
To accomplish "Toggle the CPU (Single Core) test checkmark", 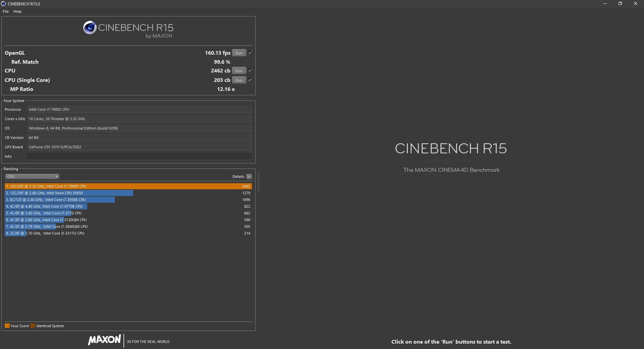I will point(250,80).
